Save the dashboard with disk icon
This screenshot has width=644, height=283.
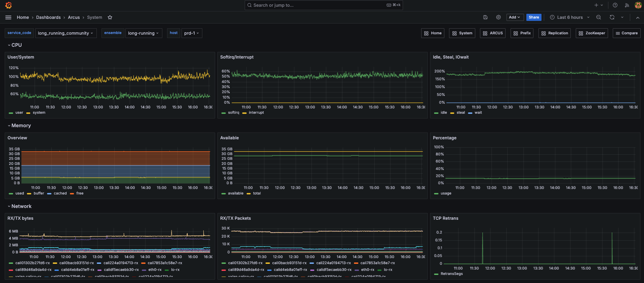(485, 17)
